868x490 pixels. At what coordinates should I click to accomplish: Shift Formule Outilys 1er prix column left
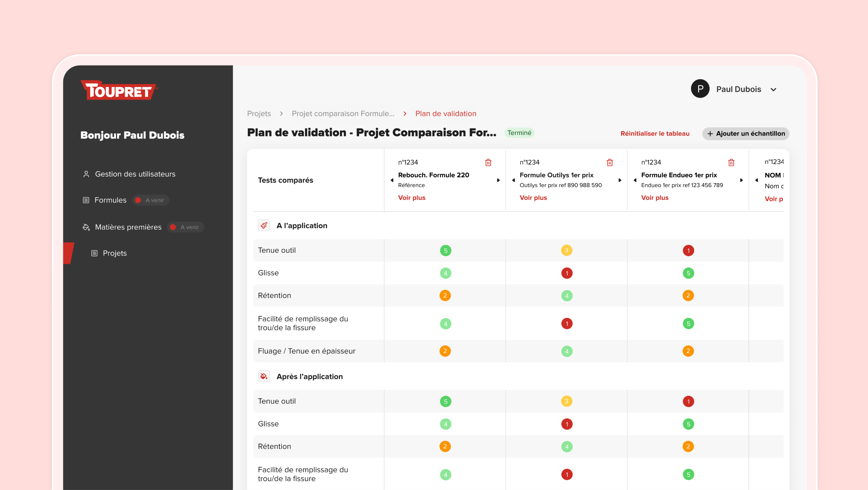513,180
